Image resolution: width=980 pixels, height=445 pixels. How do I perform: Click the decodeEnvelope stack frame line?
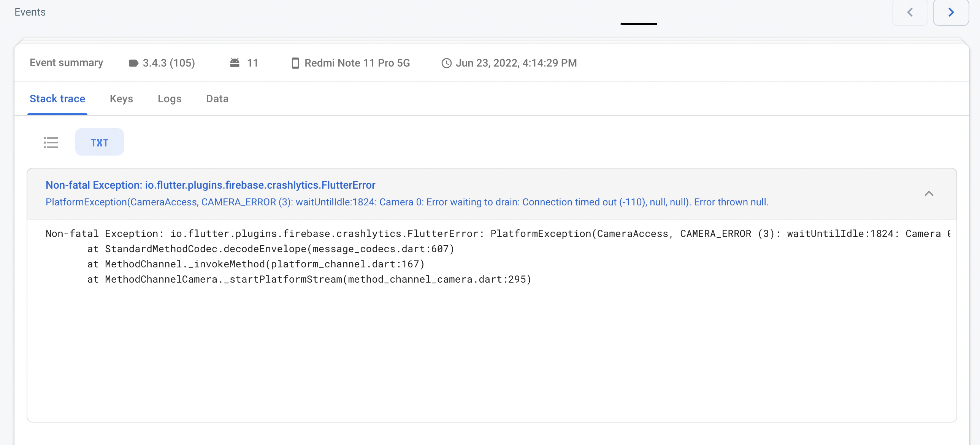pos(271,249)
